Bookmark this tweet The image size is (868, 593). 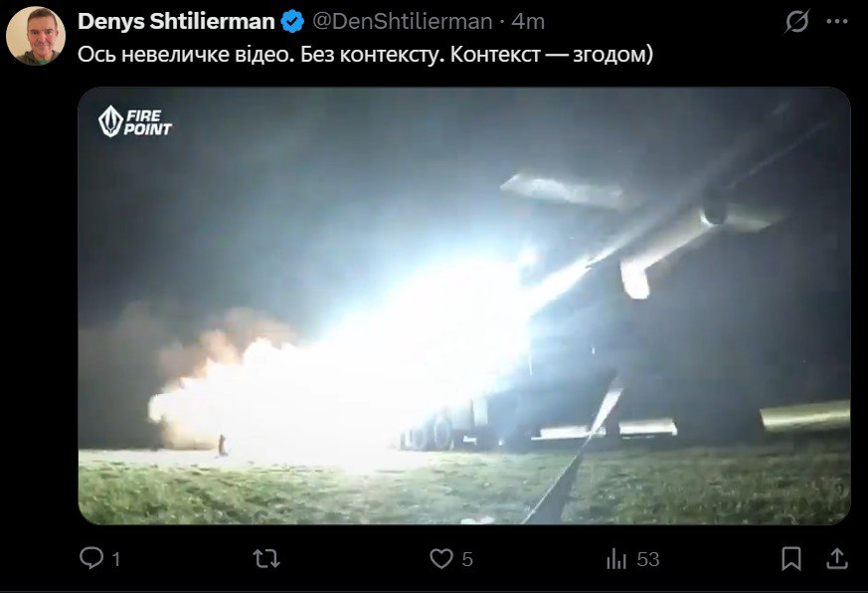791,558
